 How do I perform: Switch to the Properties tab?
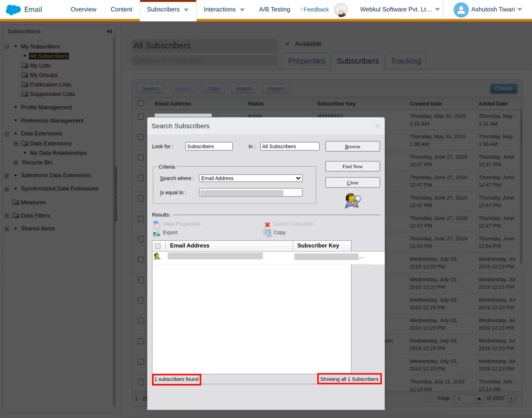click(x=307, y=61)
